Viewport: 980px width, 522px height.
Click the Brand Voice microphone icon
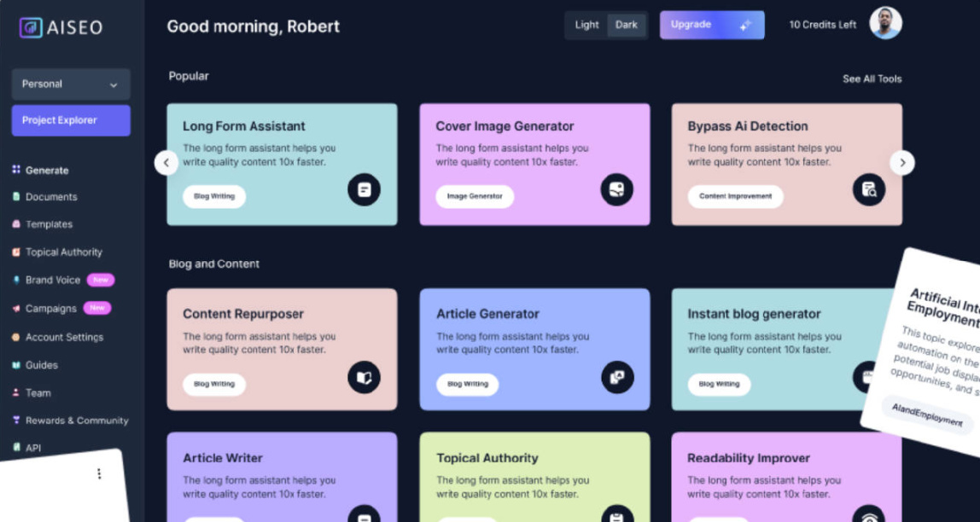pos(16,281)
